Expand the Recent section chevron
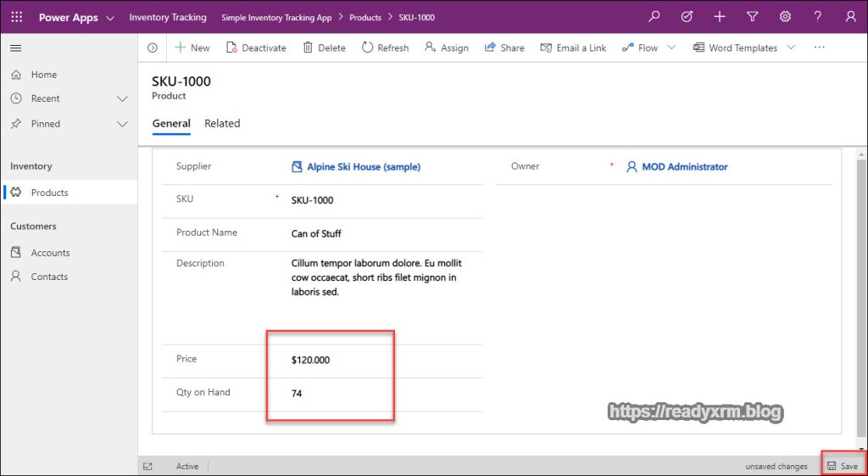Screen dimensions: 868x476 point(122,98)
